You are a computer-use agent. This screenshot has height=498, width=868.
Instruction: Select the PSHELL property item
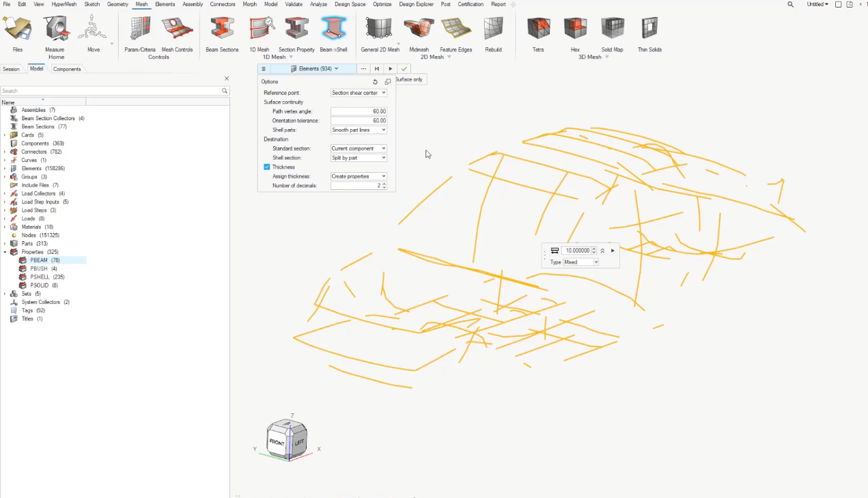click(40, 277)
